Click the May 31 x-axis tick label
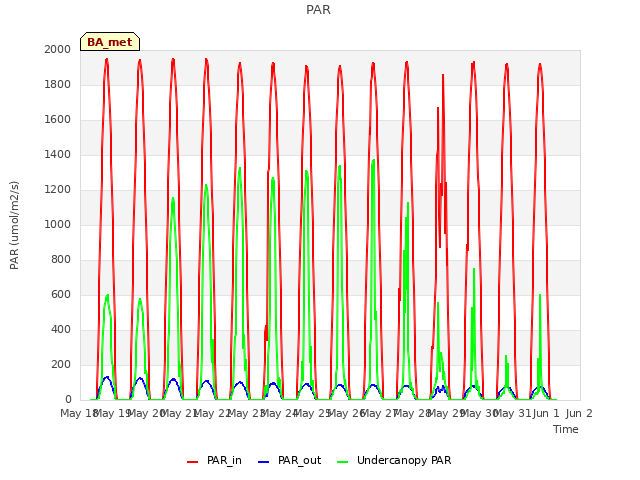640x480 pixels. coord(513,413)
